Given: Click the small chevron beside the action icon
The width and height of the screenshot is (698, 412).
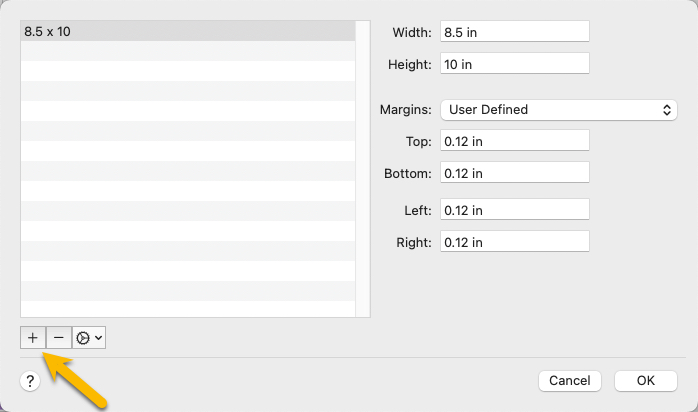Looking at the screenshot, I should 98,338.
